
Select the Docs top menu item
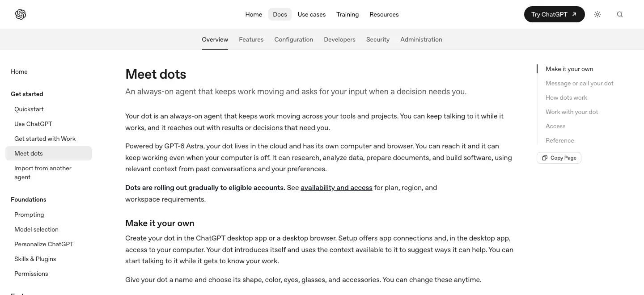(280, 14)
